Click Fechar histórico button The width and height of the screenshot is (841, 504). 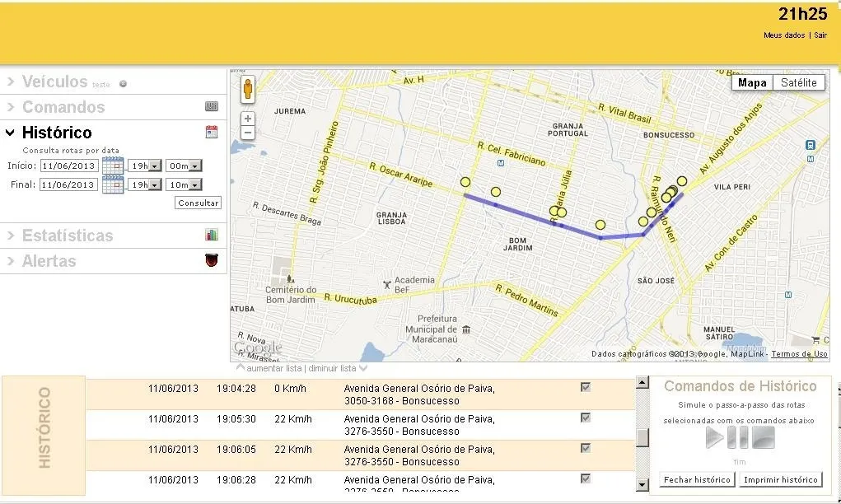(697, 479)
